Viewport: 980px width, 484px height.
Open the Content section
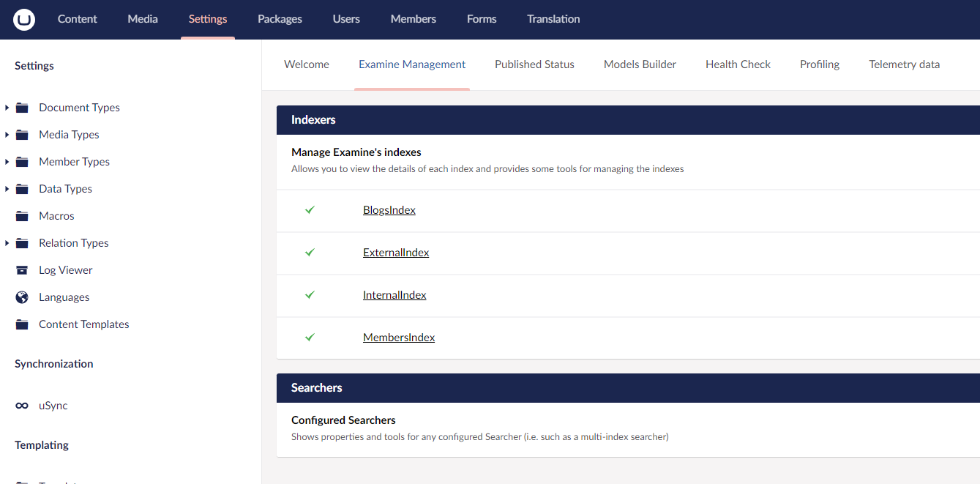point(78,19)
